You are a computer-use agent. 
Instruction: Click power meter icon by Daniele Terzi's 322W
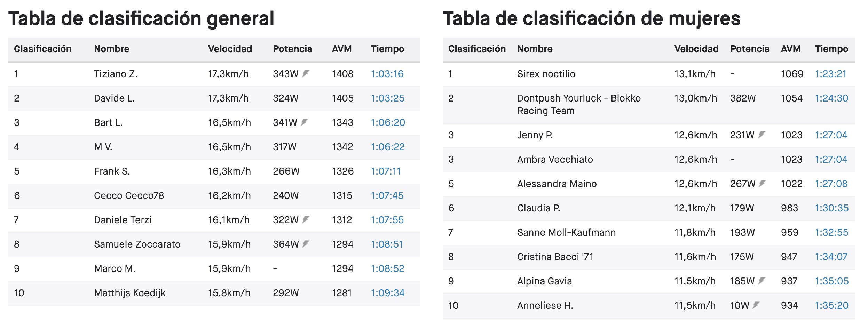[306, 219]
